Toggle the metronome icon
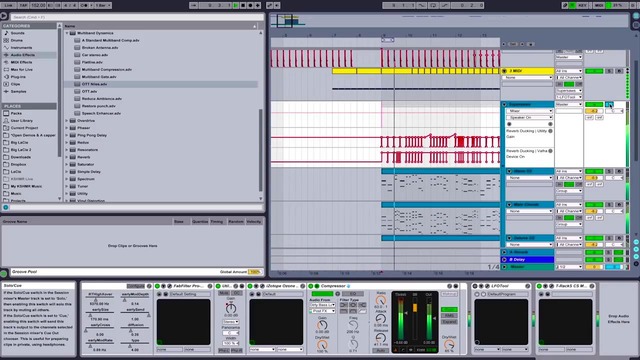Screen dimensions: 640x360 pyautogui.click(x=83, y=5)
